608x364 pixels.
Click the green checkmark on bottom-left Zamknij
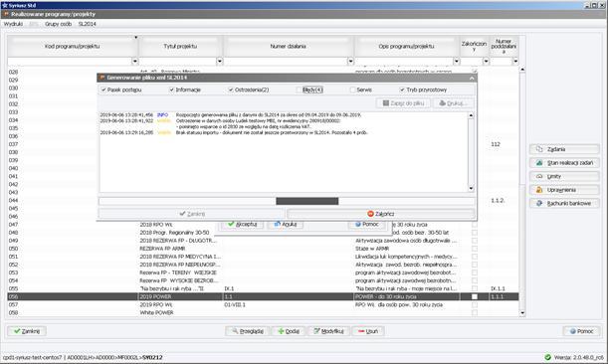17,331
